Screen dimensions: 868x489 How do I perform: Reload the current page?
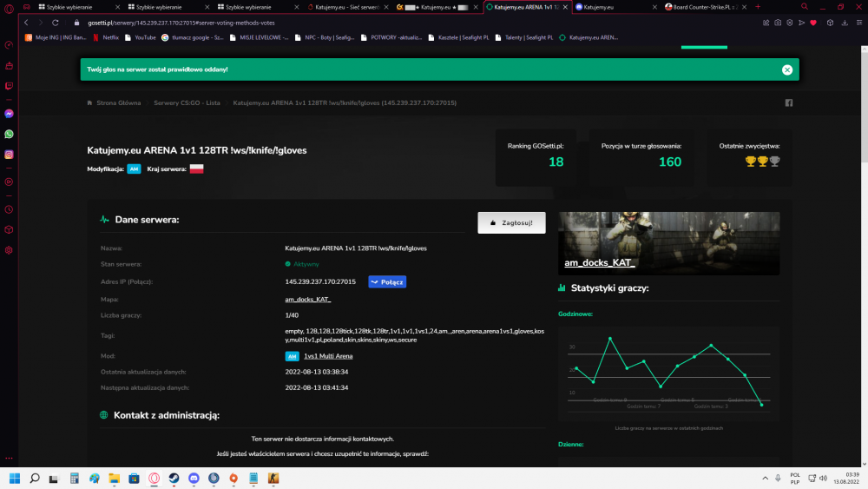(x=56, y=23)
